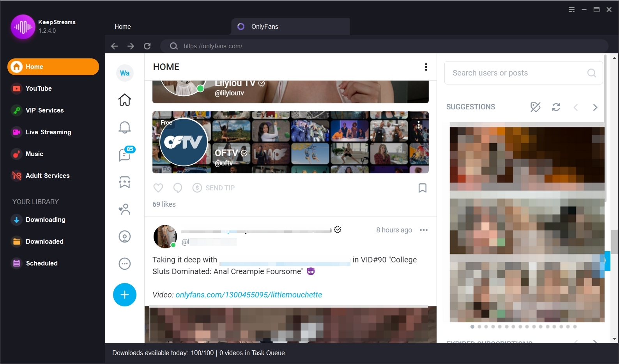This screenshot has height=364, width=619.
Task: Open the Home item in KeepStreams sidebar
Action: (53, 67)
